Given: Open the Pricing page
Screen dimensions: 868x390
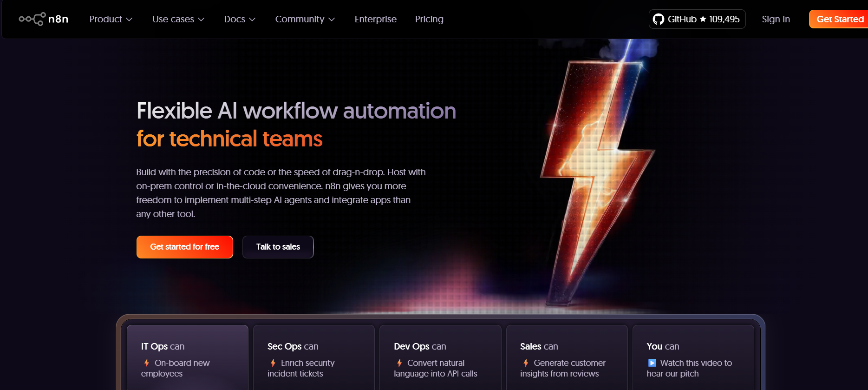Looking at the screenshot, I should (x=429, y=19).
